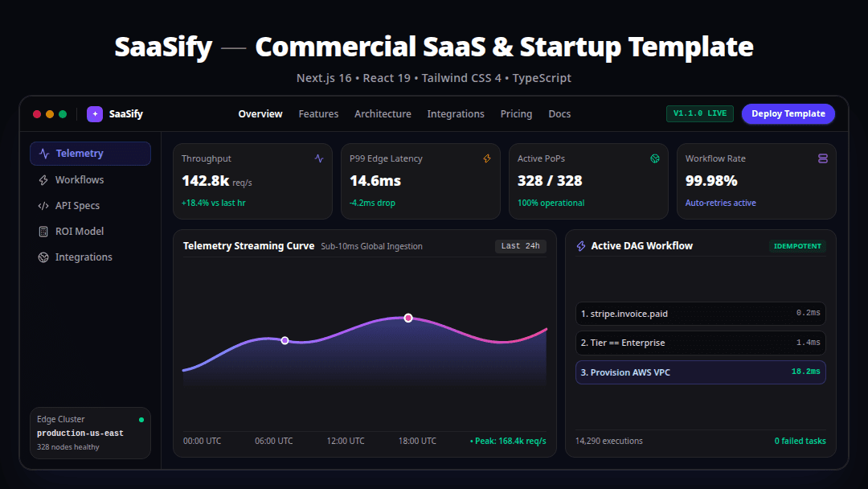Click the Edge Cluster label
Viewport: 868px width, 489px height.
click(x=61, y=419)
